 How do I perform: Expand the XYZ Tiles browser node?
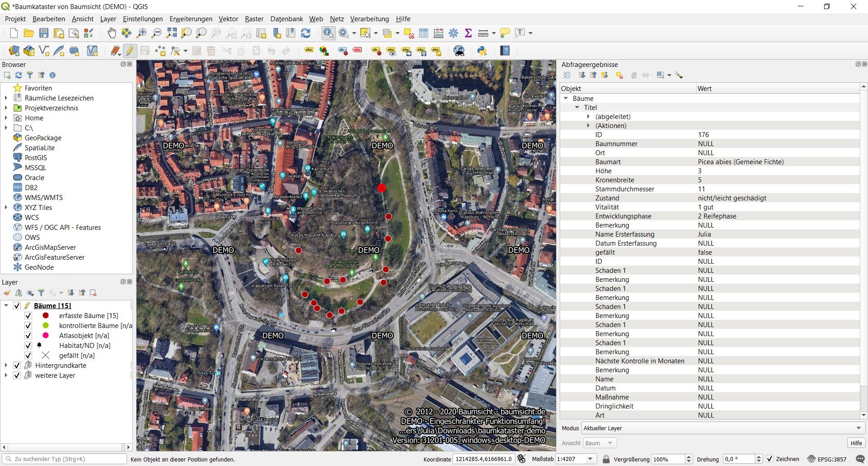(6, 207)
